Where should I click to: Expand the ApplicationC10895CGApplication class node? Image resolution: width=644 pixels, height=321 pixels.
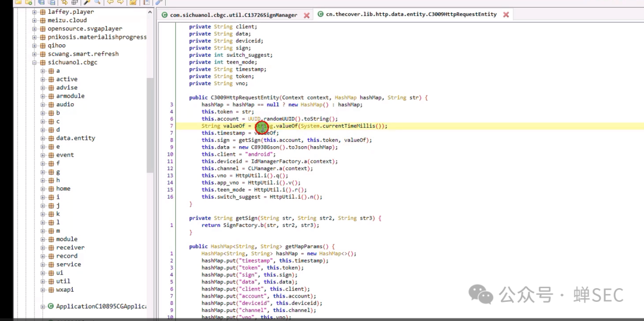pos(43,306)
